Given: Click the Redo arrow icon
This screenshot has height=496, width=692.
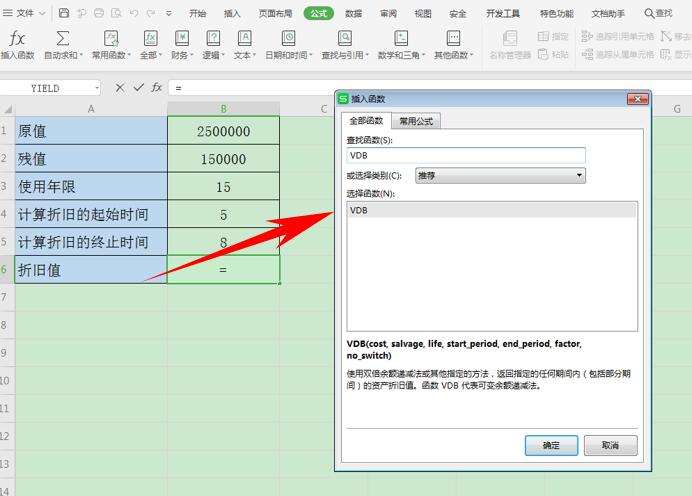Looking at the screenshot, I should tap(151, 13).
